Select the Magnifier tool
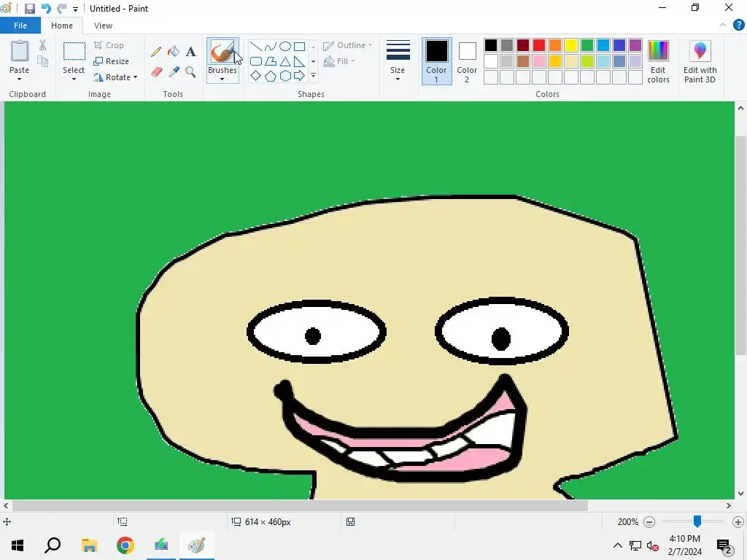747x560 pixels. tap(190, 72)
